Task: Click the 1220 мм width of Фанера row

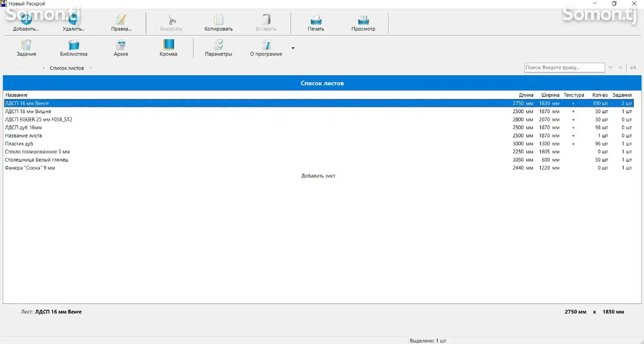Action: 549,168
